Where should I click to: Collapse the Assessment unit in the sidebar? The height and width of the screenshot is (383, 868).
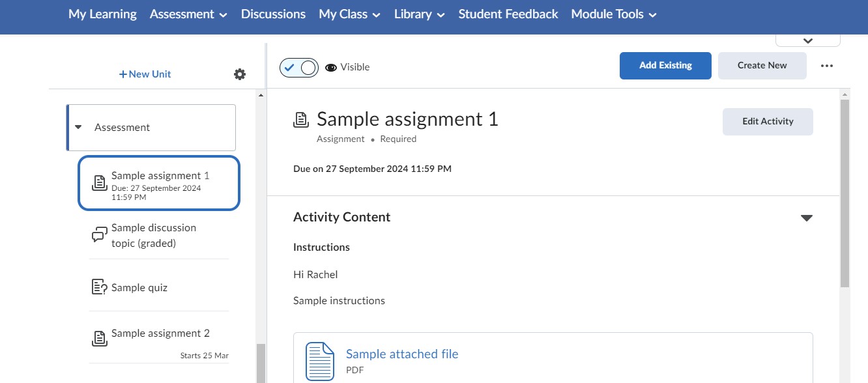pos(78,127)
